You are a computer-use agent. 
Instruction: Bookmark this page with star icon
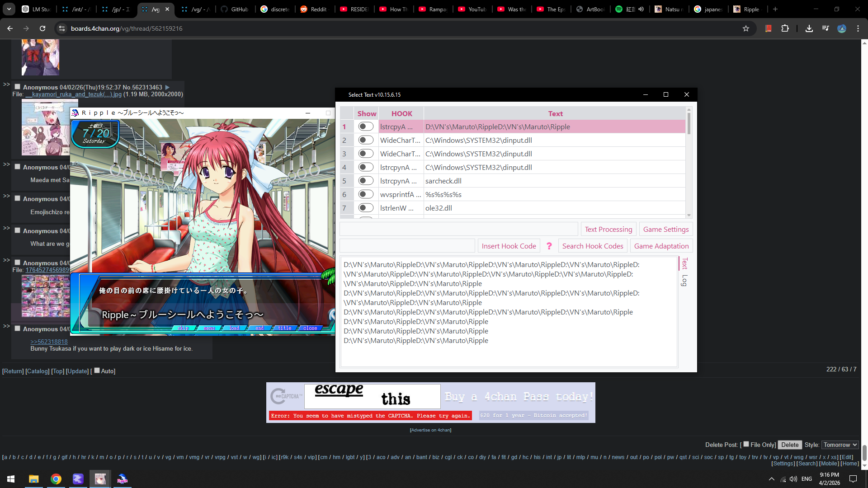point(746,28)
